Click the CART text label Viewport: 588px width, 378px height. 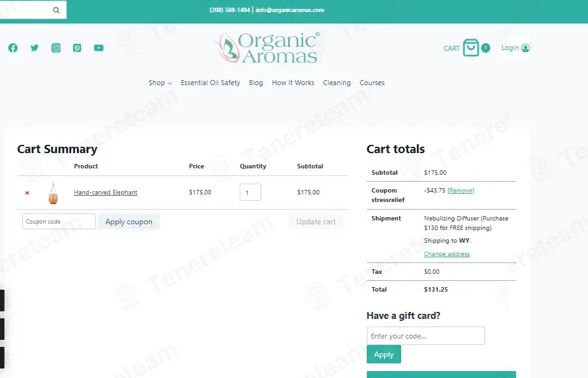tap(451, 48)
